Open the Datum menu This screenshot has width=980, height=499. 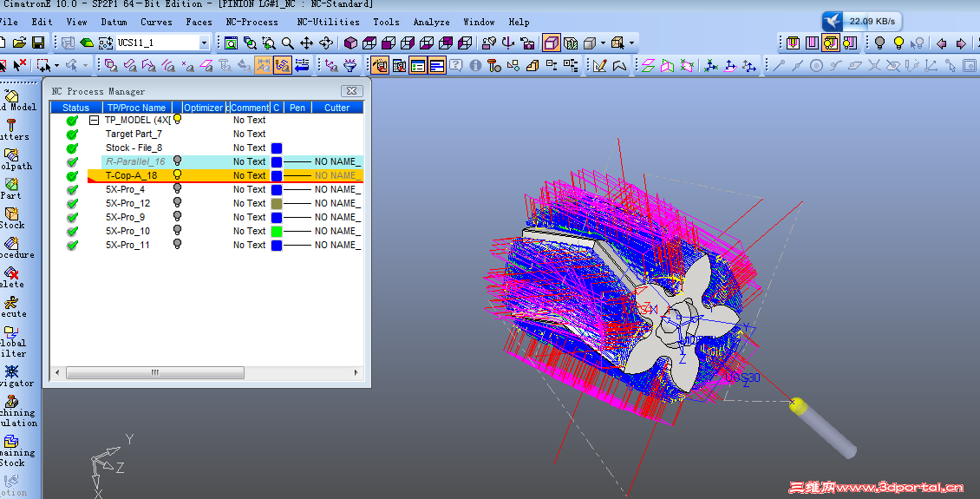coord(114,22)
